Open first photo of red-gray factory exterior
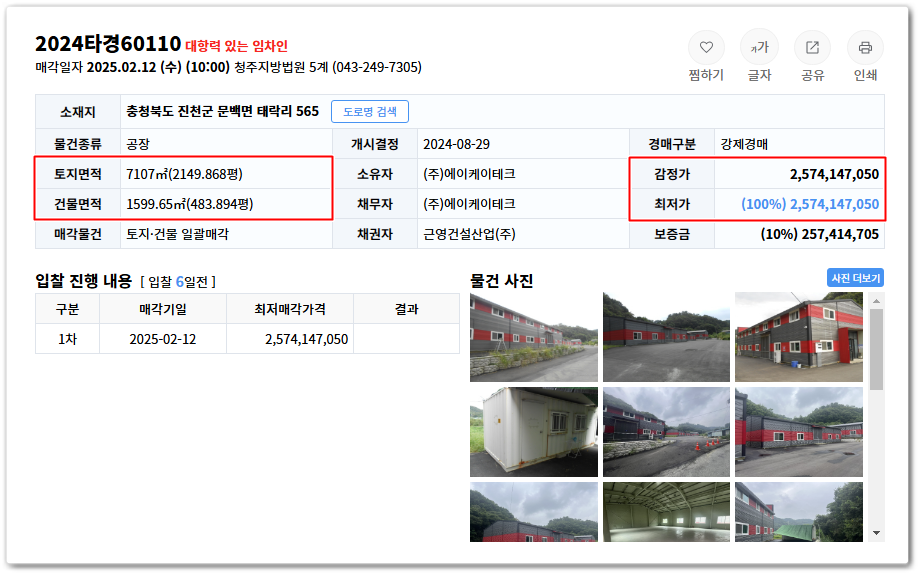 point(533,337)
